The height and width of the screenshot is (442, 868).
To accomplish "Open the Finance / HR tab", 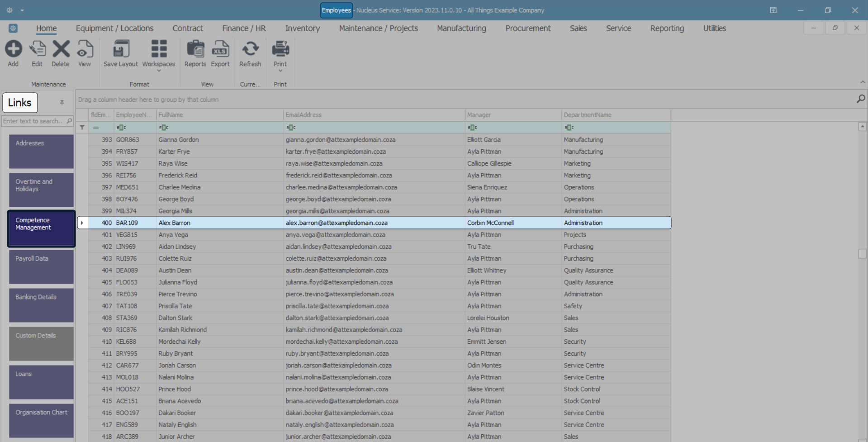I will [244, 29].
